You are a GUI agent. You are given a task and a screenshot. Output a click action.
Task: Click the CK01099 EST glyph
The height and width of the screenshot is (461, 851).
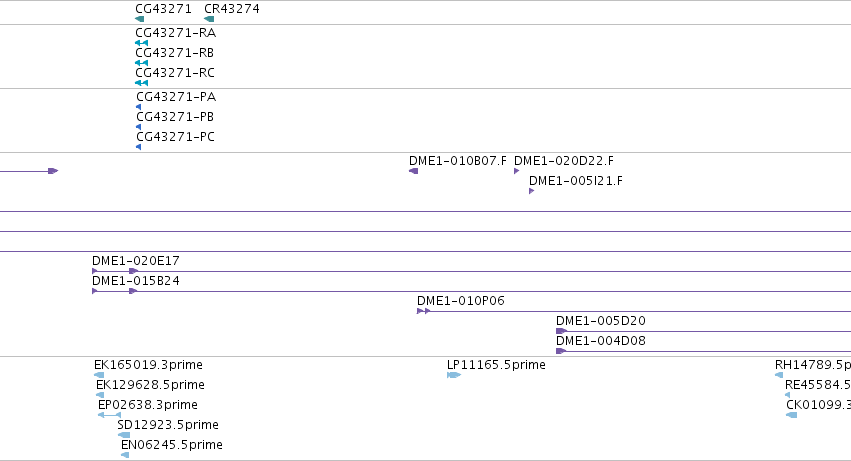tap(791, 415)
